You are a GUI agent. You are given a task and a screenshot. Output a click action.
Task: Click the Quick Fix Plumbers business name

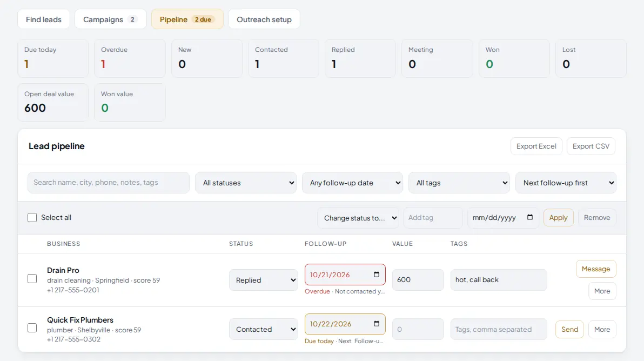coord(80,320)
